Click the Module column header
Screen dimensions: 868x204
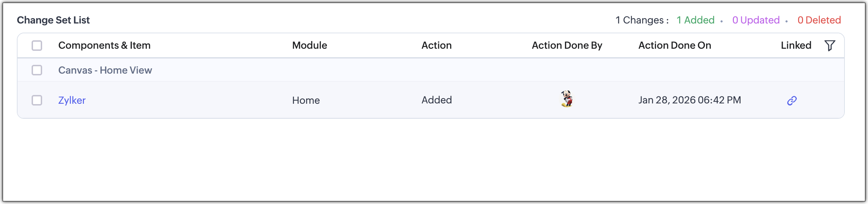coord(309,46)
